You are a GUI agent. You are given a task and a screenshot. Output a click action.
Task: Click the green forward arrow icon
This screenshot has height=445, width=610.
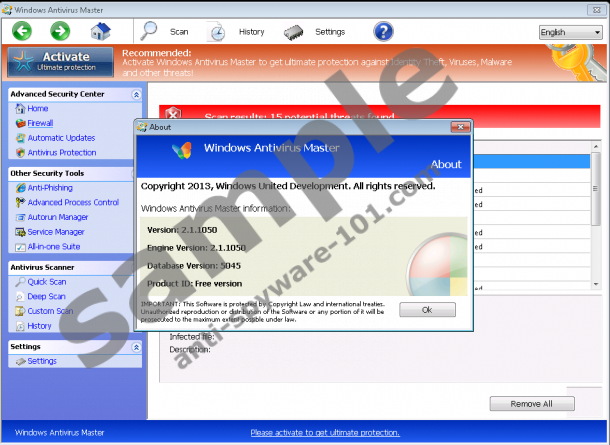(60, 31)
